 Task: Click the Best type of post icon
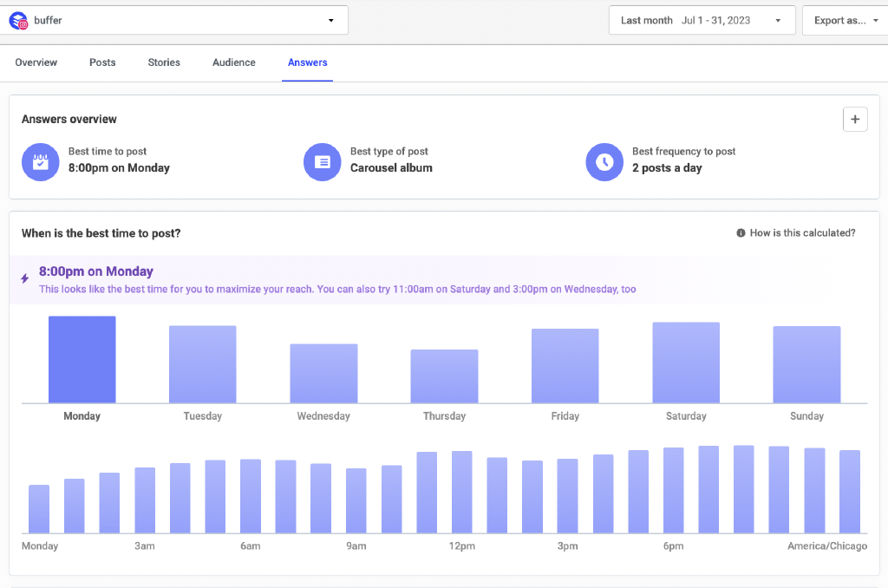click(x=323, y=162)
